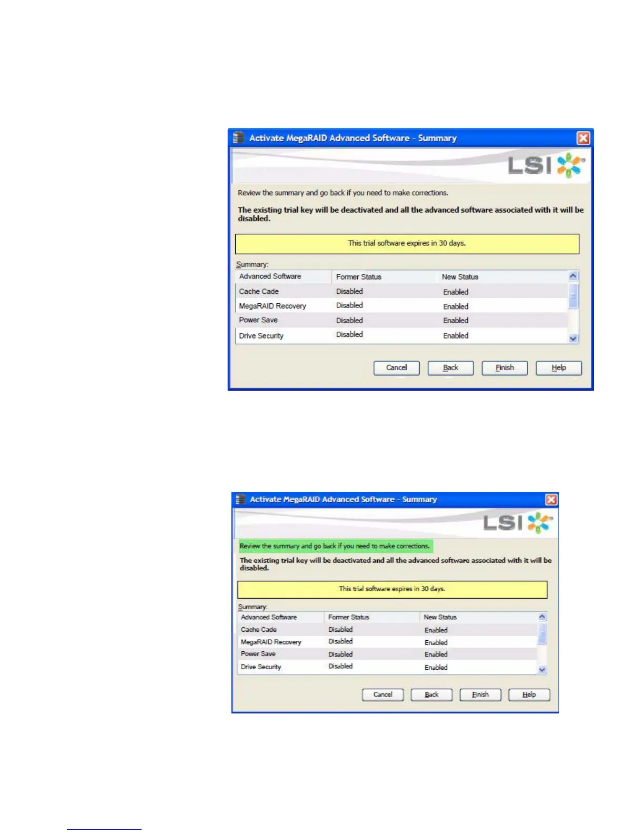Click the lower dialog's title bar server icon
The width and height of the screenshot is (644, 834).
pyautogui.click(x=240, y=499)
